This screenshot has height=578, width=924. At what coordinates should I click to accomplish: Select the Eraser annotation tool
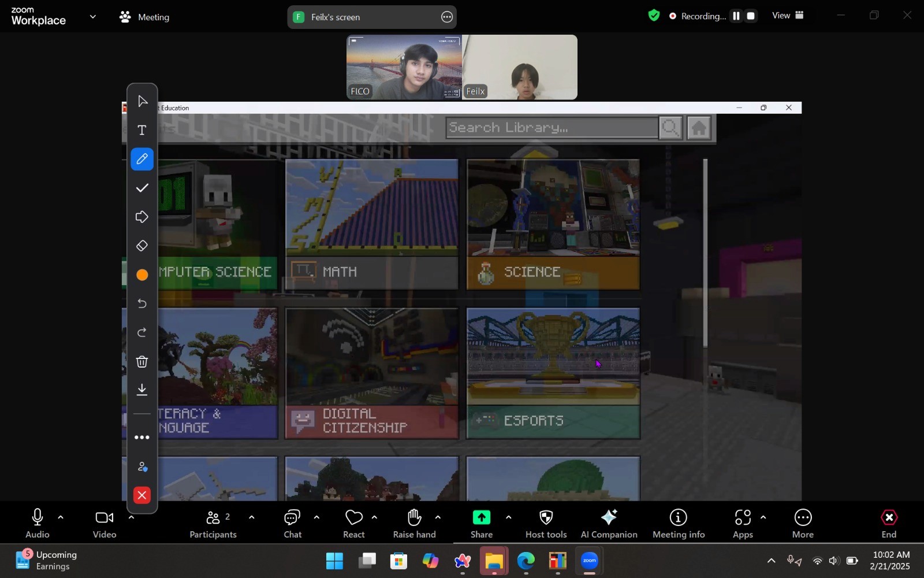[142, 246]
